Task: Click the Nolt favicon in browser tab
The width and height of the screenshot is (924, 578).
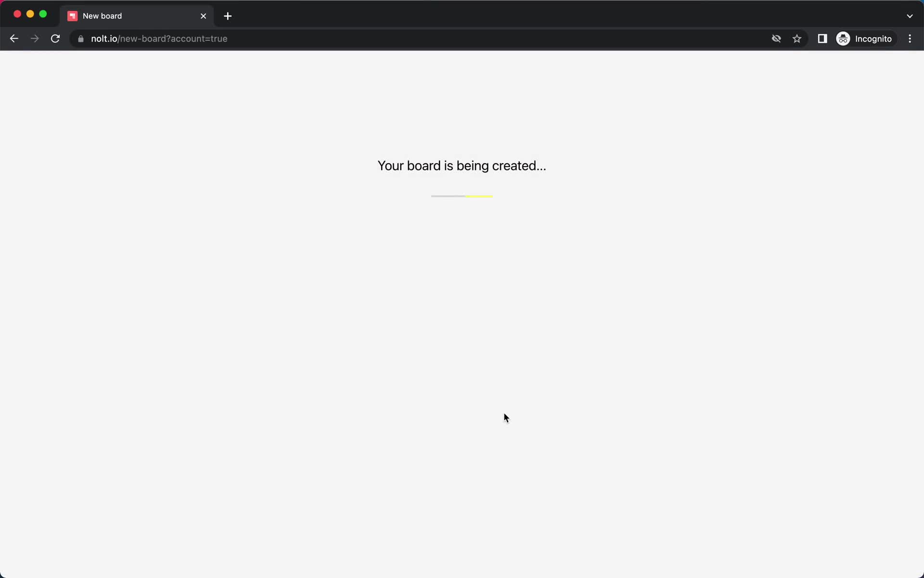Action: point(72,15)
